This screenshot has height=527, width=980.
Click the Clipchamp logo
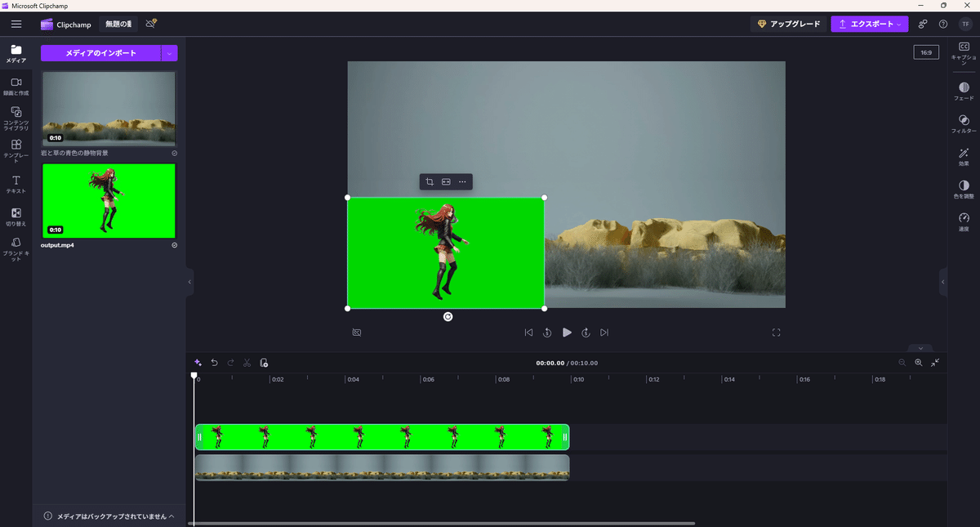[x=66, y=25]
